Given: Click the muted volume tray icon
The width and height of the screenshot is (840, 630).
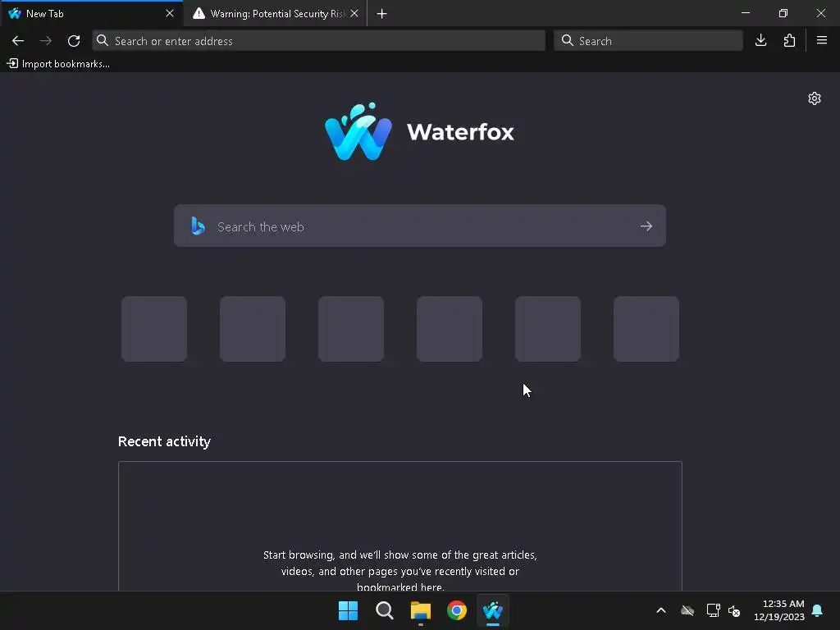Looking at the screenshot, I should (x=734, y=610).
